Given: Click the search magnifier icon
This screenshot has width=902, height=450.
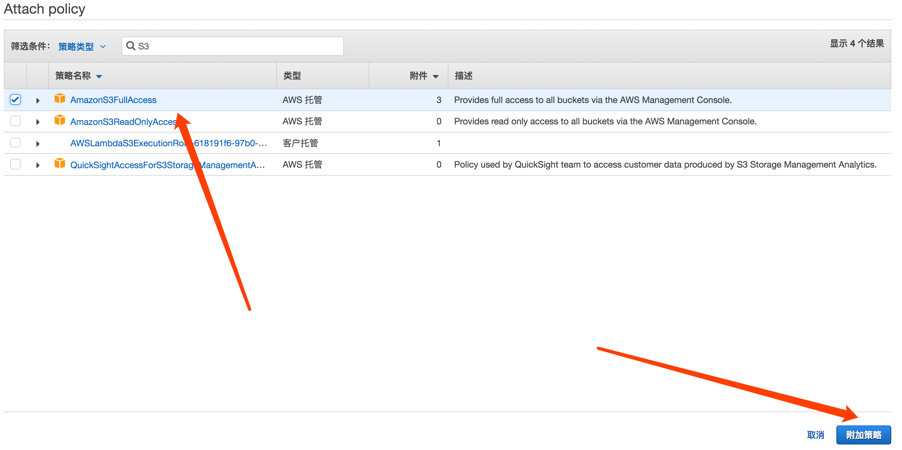Looking at the screenshot, I should click(131, 46).
